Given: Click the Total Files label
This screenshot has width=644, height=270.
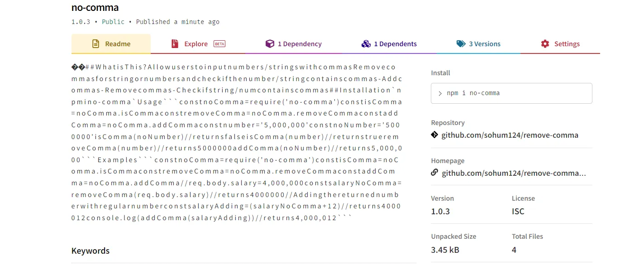Looking at the screenshot, I should coord(527,236).
